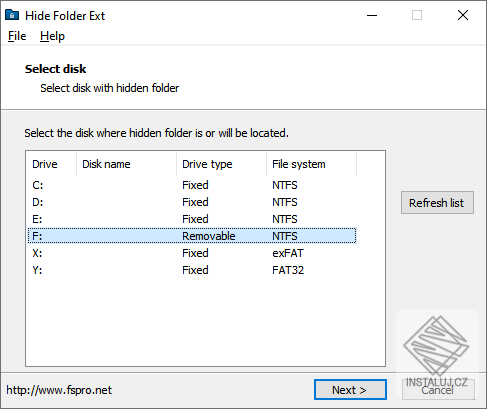Image resolution: width=487 pixels, height=409 pixels.
Task: Click the Fixed cell in the D: row
Action: (x=195, y=202)
